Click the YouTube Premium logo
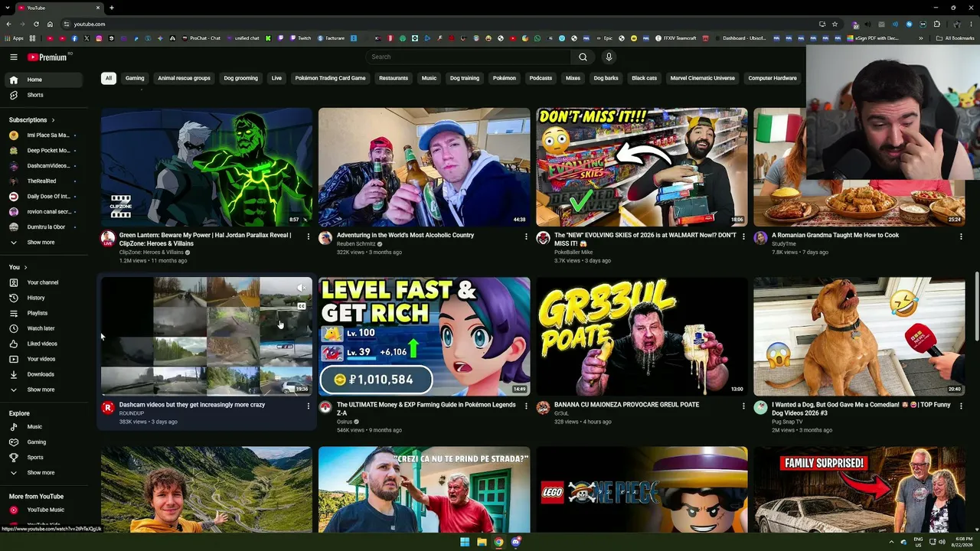This screenshot has width=980, height=551. pyautogui.click(x=49, y=57)
